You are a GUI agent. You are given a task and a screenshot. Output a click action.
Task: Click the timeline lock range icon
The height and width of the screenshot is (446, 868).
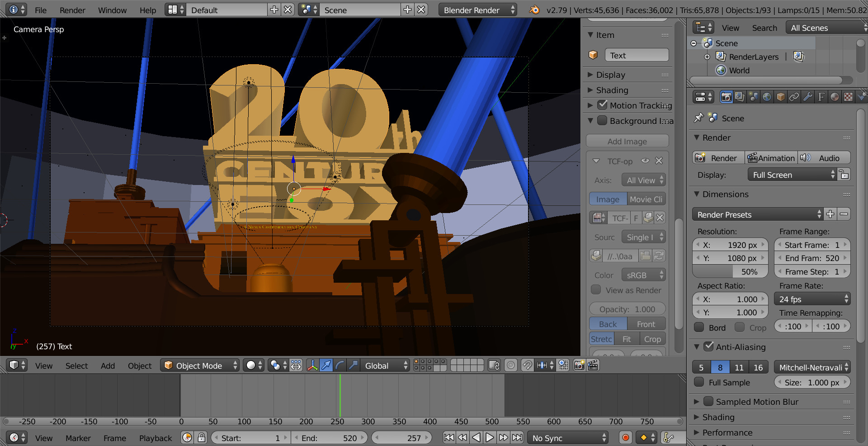[x=202, y=437]
